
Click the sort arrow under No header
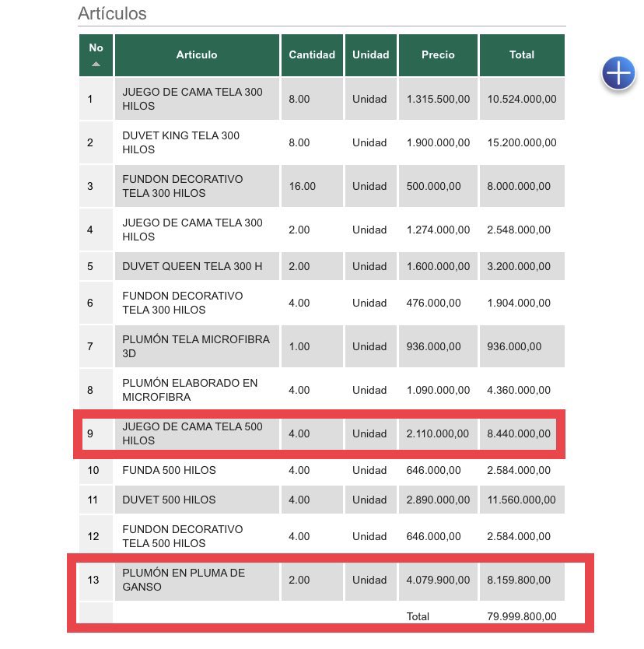pyautogui.click(x=96, y=64)
